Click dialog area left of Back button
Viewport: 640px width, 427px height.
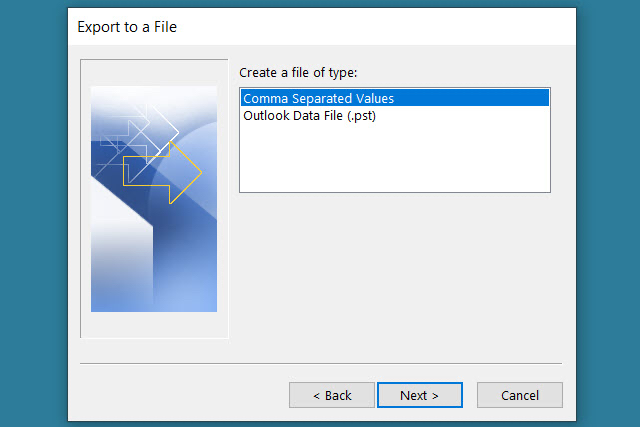pyautogui.click(x=180, y=395)
